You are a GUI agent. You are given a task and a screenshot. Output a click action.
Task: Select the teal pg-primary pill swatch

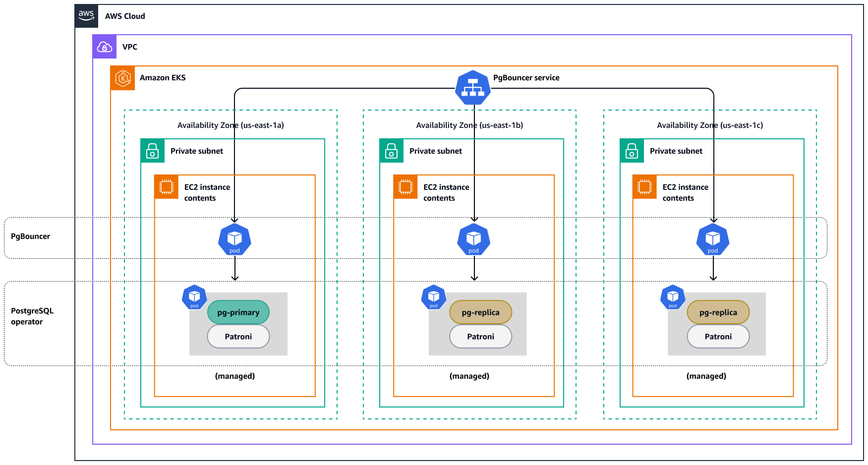[238, 312]
